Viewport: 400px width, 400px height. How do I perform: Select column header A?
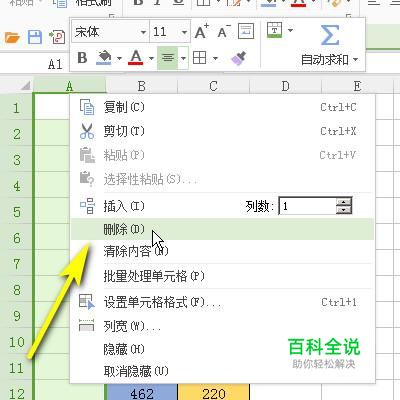pyautogui.click(x=69, y=86)
